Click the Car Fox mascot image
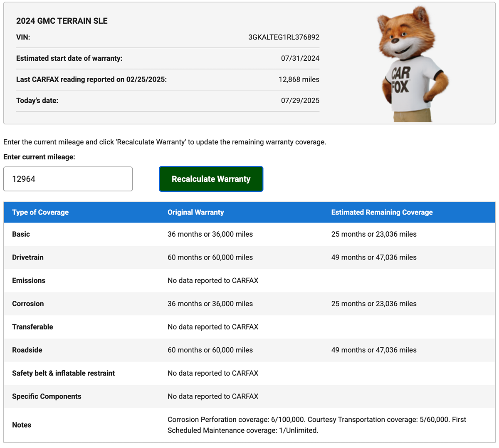 pyautogui.click(x=413, y=64)
